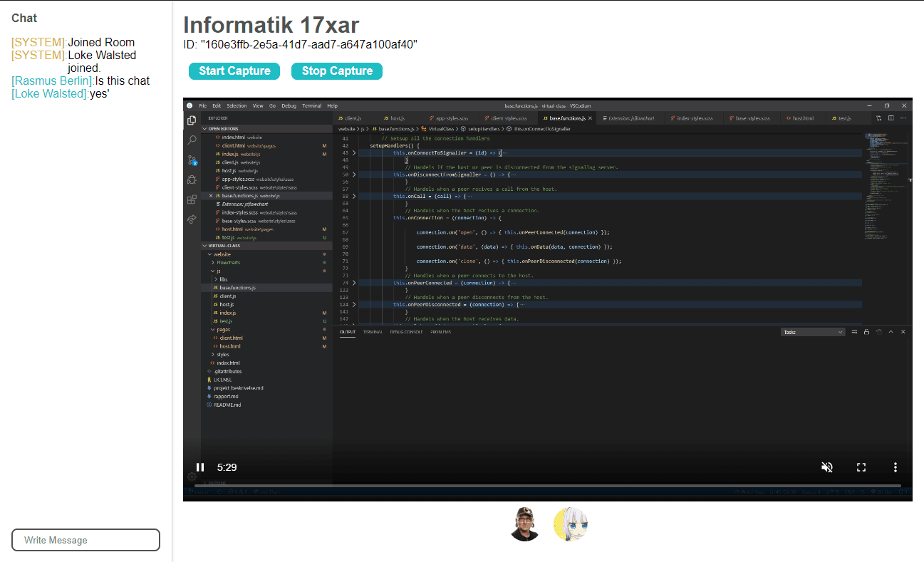The height and width of the screenshot is (562, 924).
Task: Expand folded onCall code at line 58
Action: tap(354, 196)
